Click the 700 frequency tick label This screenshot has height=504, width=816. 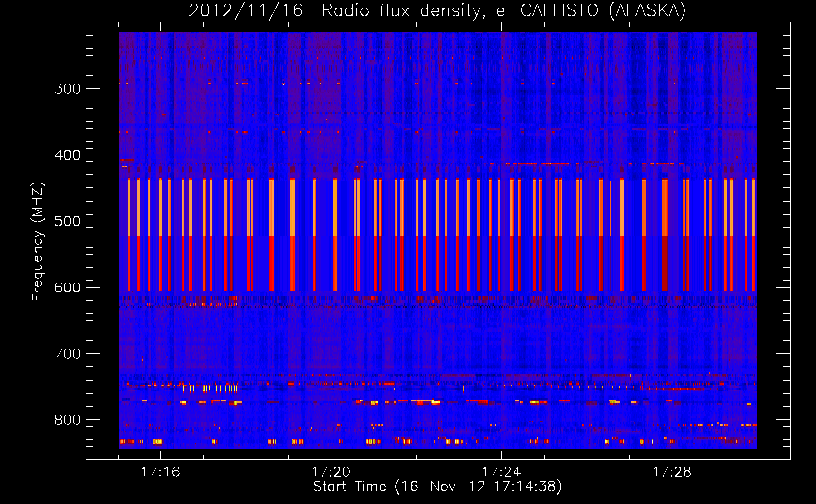[x=68, y=354]
